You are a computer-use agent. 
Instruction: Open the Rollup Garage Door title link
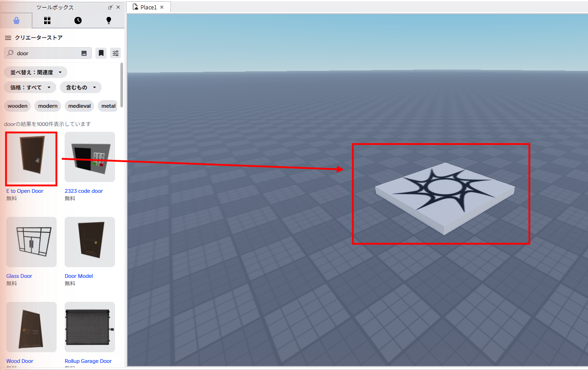click(88, 361)
